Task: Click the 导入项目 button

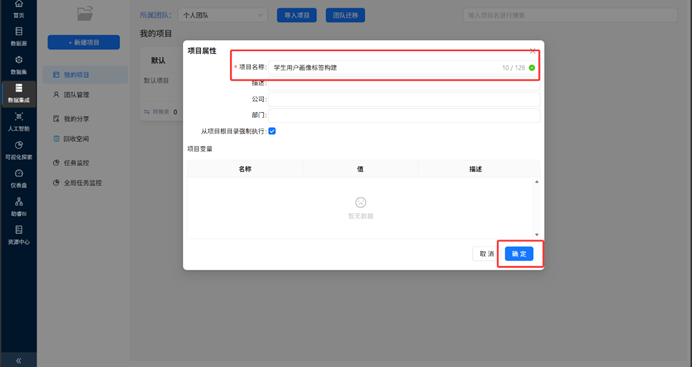Action: [297, 15]
